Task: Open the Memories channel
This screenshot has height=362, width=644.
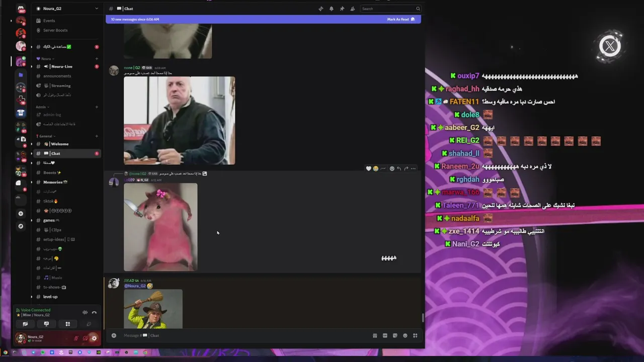Action: [x=67, y=182]
